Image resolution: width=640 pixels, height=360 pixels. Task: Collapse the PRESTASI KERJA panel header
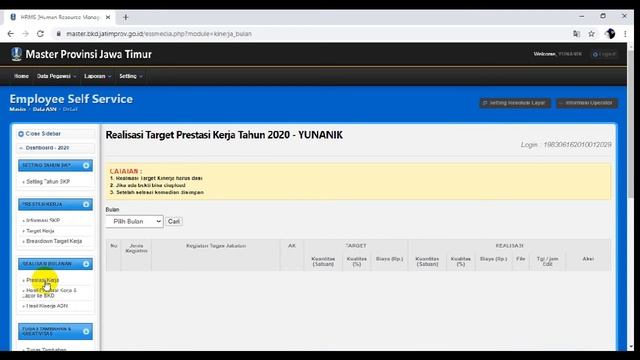coord(55,204)
